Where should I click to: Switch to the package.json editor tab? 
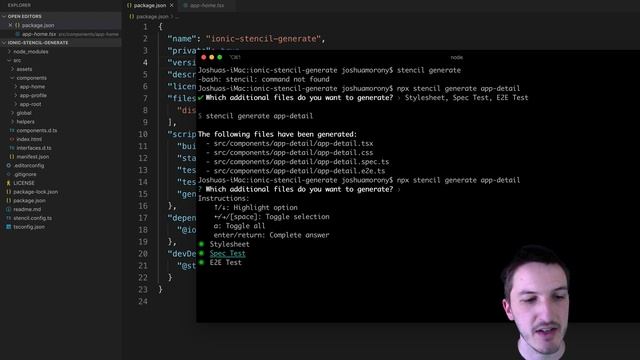click(150, 5)
